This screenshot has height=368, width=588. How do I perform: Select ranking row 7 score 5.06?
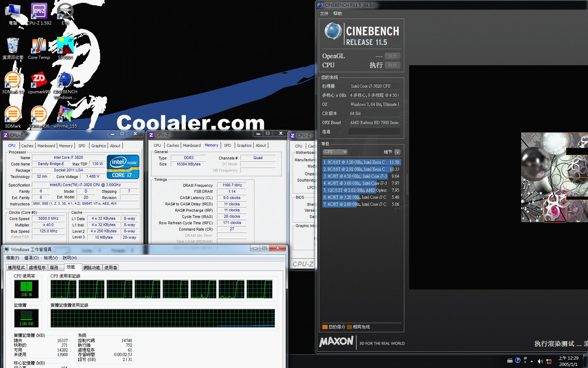click(x=361, y=204)
